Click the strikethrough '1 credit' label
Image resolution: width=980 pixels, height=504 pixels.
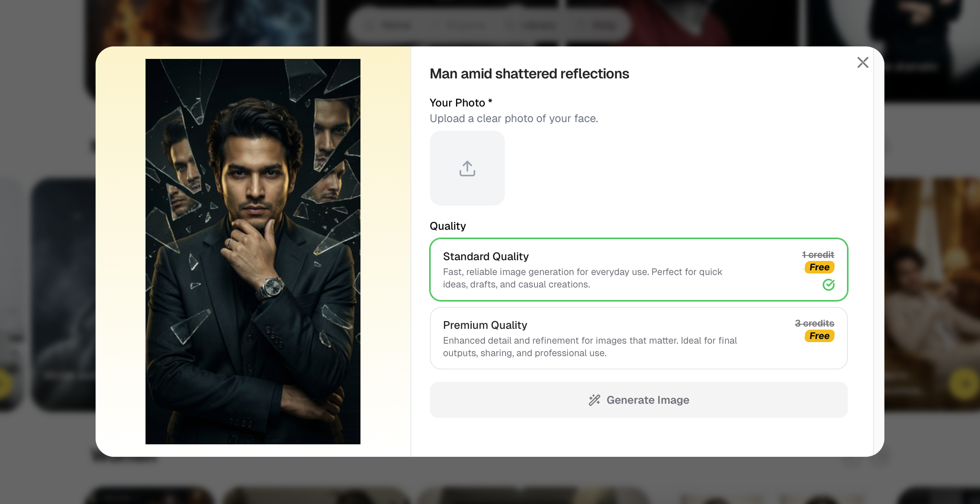(x=818, y=255)
